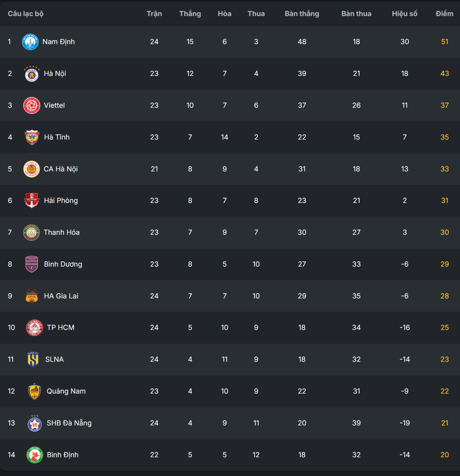Open the SHB Đà Nẵng team link
This screenshot has width=460, height=476.
69,423
